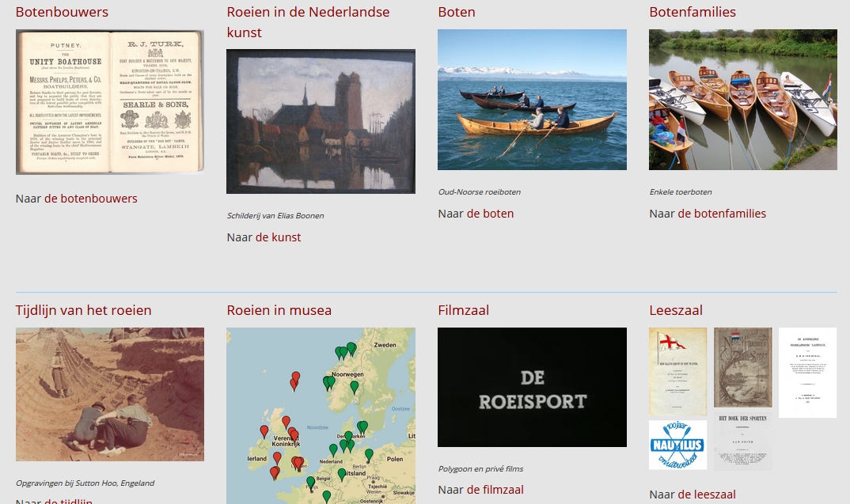Open the Filmzaal heading link
This screenshot has height=504, width=850.
click(464, 310)
